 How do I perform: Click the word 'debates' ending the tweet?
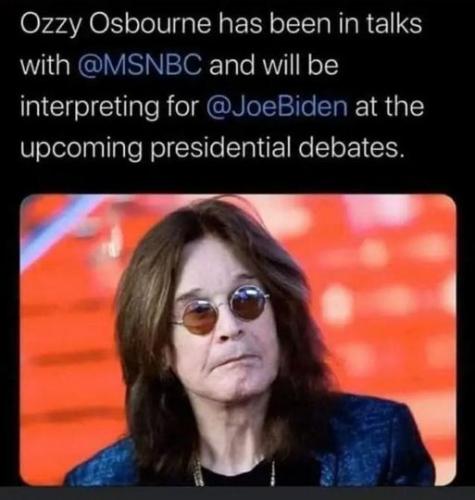click(348, 147)
